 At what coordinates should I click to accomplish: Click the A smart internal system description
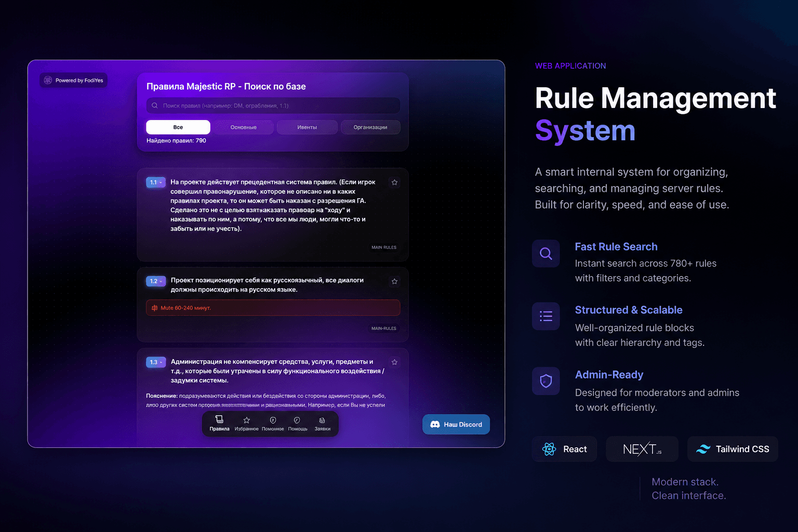(x=632, y=188)
